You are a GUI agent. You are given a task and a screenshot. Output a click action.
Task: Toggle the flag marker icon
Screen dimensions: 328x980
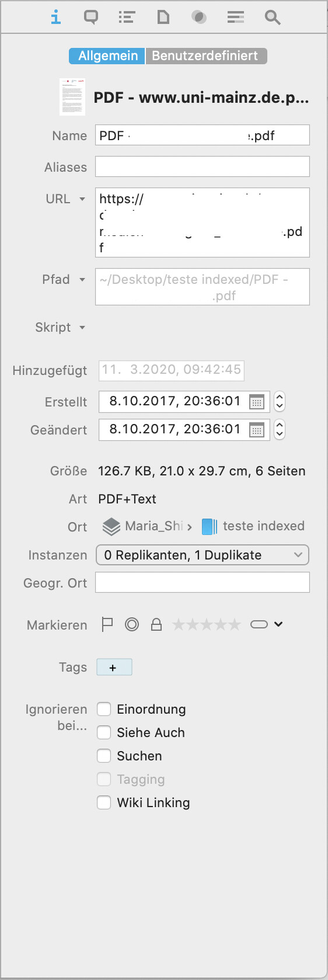coord(107,624)
